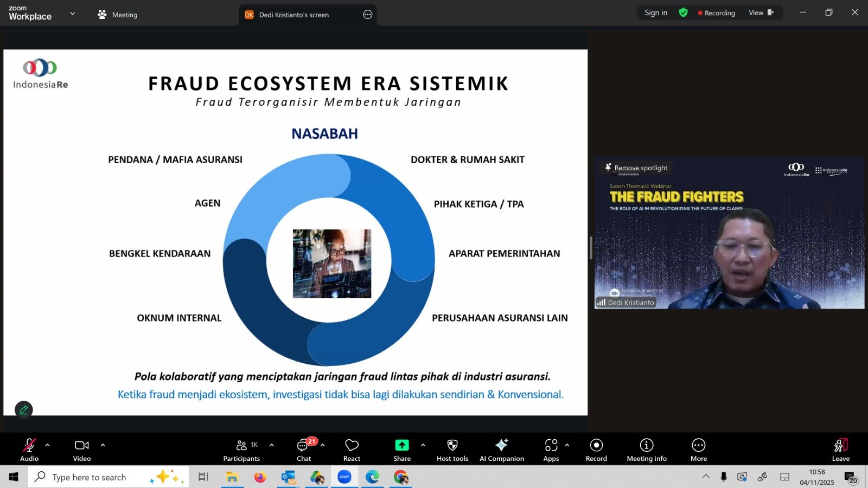Start the Record button
868x488 pixels.
point(596,450)
